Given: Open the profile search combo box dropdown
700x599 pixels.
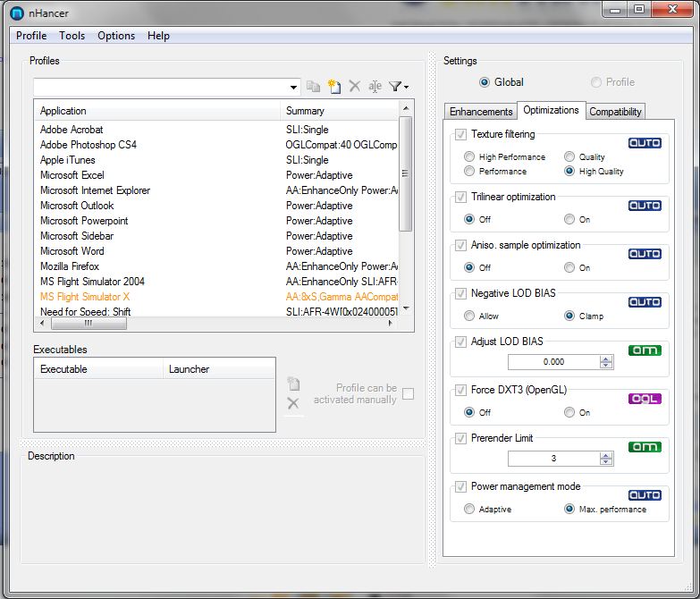Looking at the screenshot, I should pyautogui.click(x=294, y=88).
